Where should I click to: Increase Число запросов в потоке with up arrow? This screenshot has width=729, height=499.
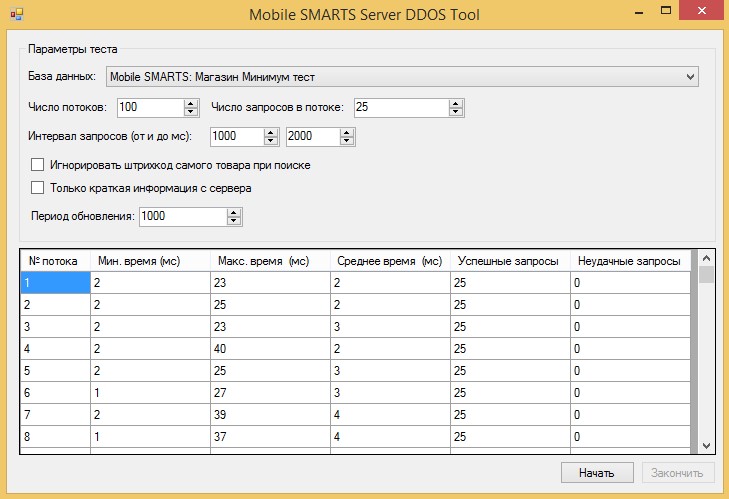pos(456,104)
